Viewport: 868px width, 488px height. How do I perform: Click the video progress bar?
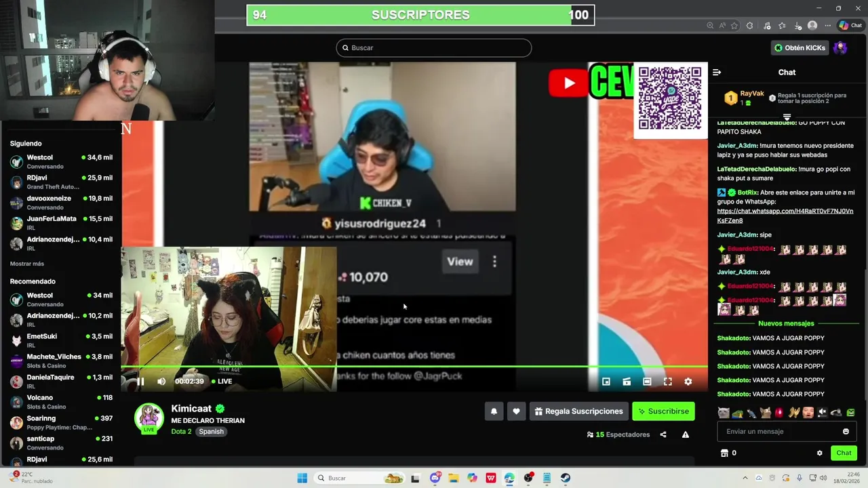pos(414,367)
